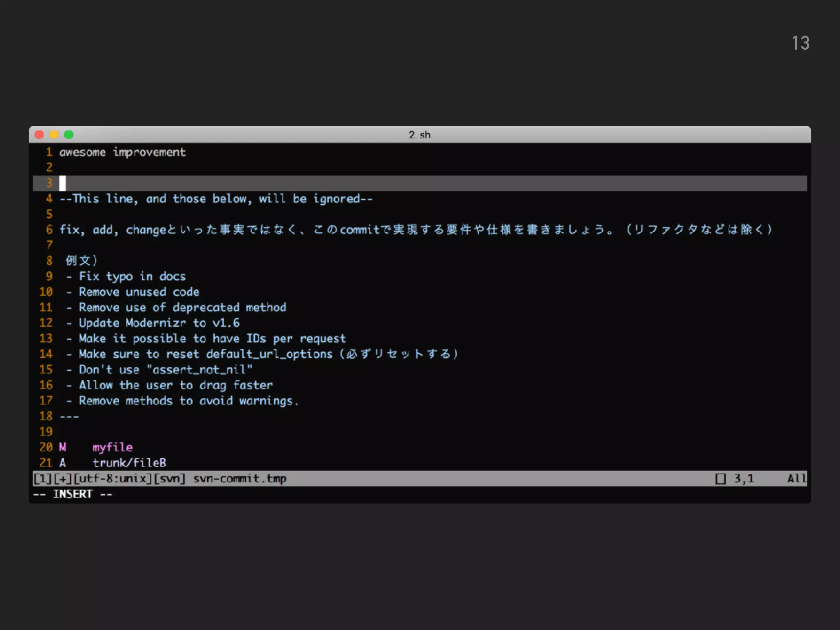Click the '2. sh' window title
This screenshot has height=630, width=840.
419,135
